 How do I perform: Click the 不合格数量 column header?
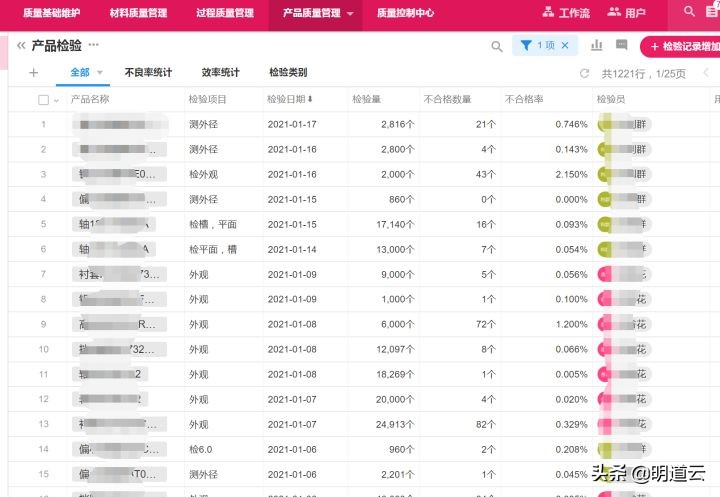click(x=447, y=99)
